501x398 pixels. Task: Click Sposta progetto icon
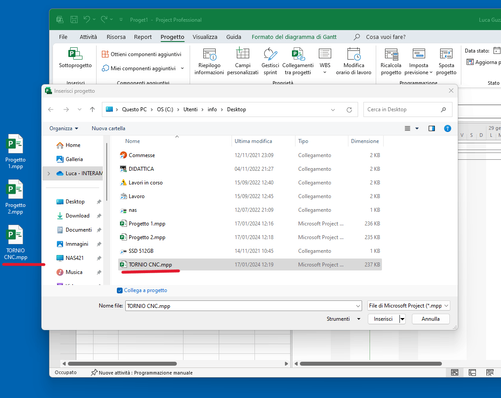tap(446, 54)
